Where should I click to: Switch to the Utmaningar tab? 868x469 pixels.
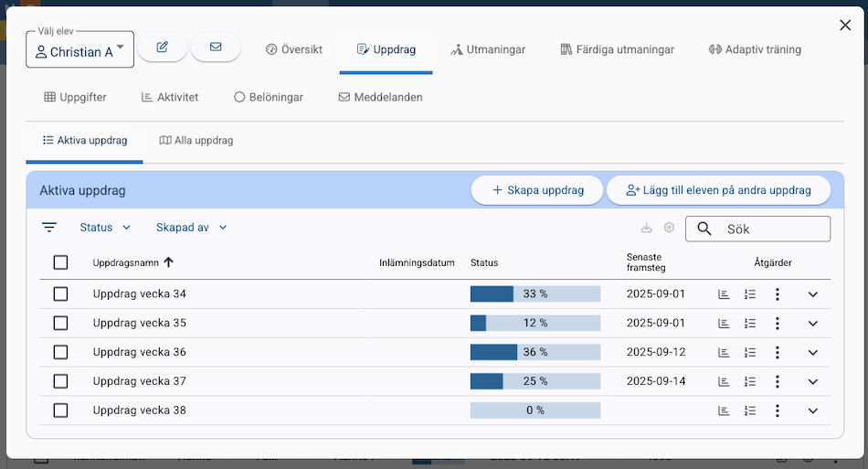tap(488, 49)
